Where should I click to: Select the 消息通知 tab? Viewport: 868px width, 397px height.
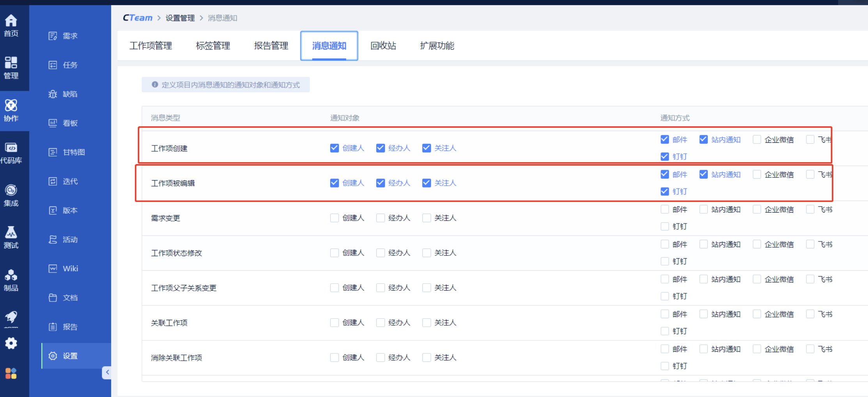(329, 46)
